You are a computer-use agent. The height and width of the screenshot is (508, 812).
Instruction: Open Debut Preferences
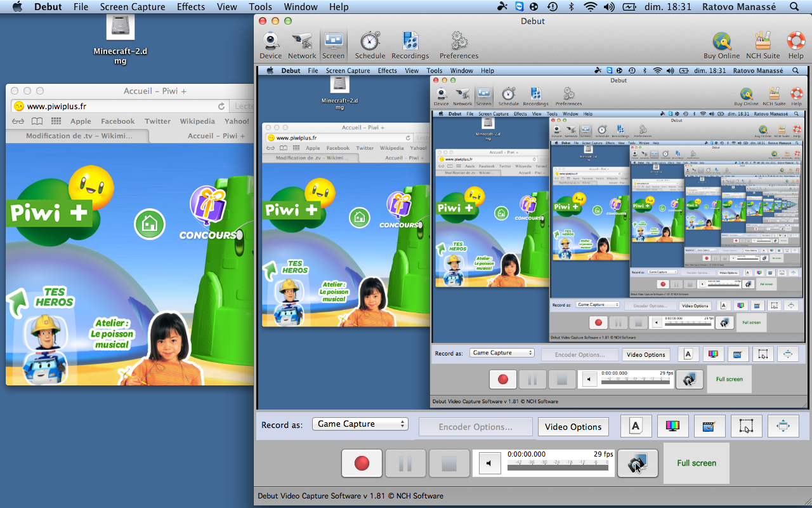click(459, 45)
